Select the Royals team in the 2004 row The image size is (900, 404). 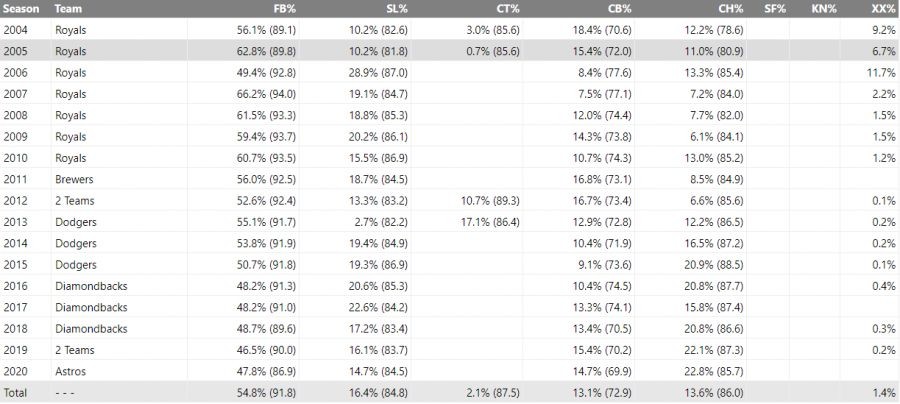(72, 30)
